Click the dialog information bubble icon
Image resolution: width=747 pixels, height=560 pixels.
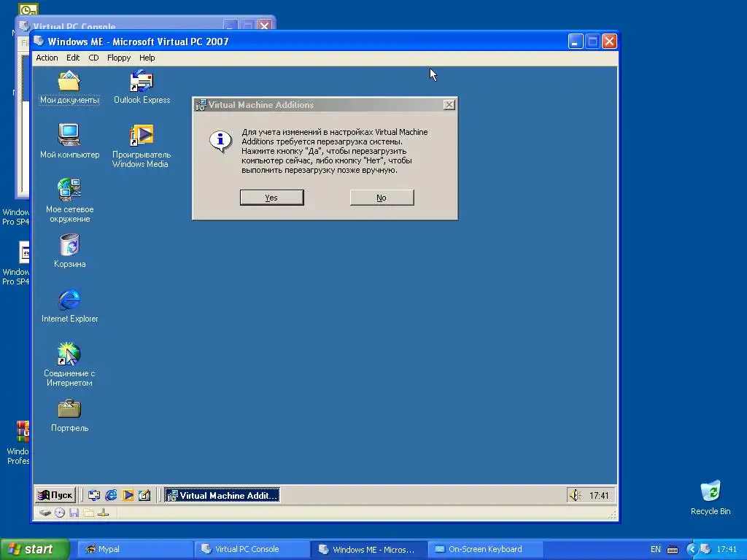(x=220, y=141)
